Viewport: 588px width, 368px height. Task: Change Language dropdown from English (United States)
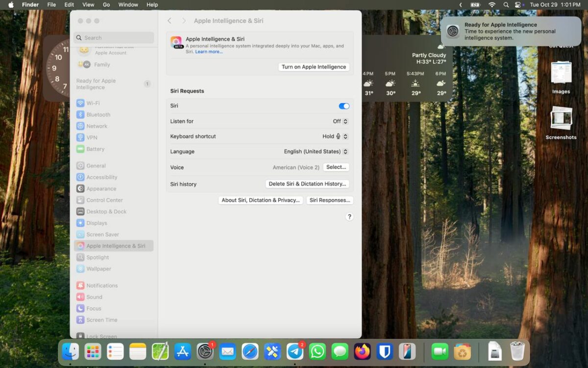click(316, 152)
